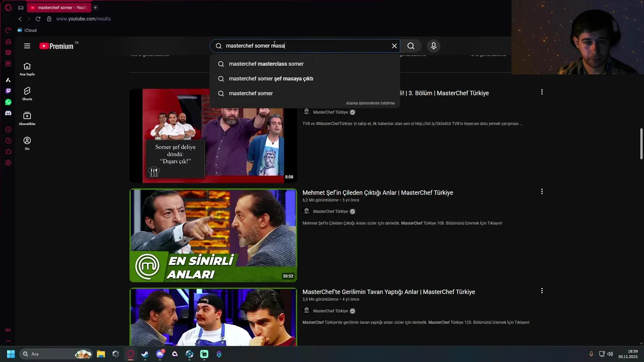Viewport: 644px width, 362px height.
Task: Click Opera GX icon in taskbar
Action: pyautogui.click(x=130, y=354)
